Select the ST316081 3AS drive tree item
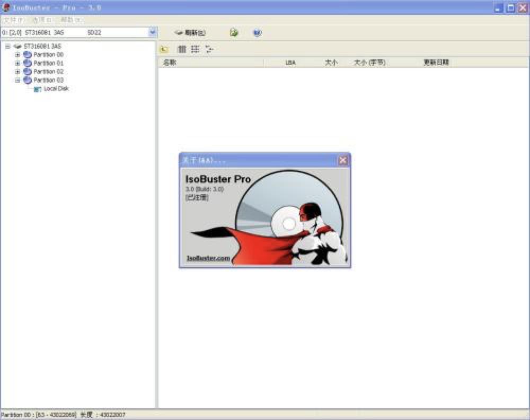The height and width of the screenshot is (420, 530). click(x=42, y=46)
